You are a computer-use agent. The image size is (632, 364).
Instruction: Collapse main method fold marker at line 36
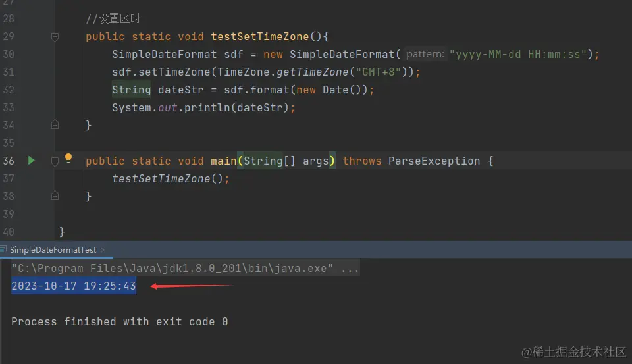(x=55, y=161)
